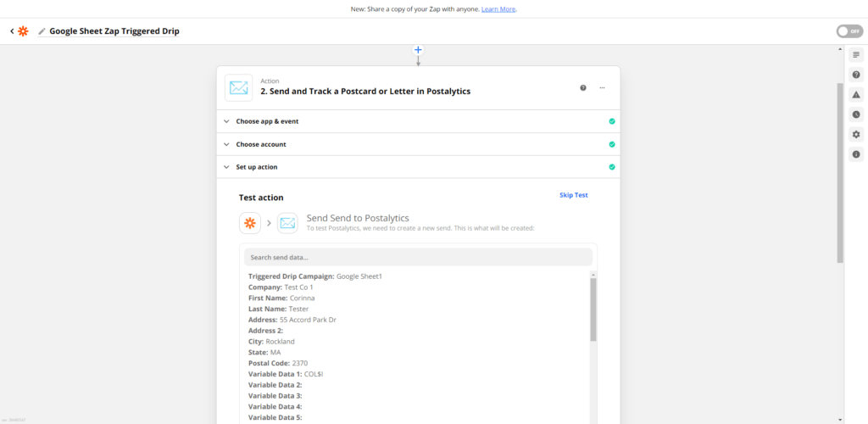Image resolution: width=868 pixels, height=424 pixels.
Task: Select the Postal Code: 2370 row
Action: 278,363
